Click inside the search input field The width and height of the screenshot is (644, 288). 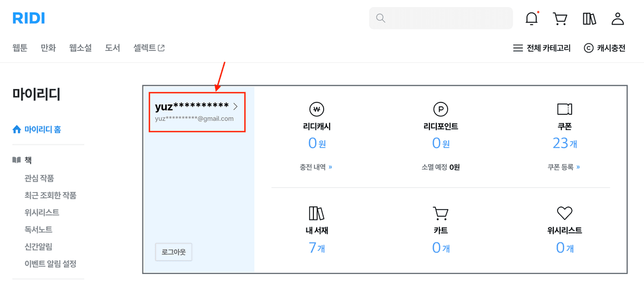pyautogui.click(x=441, y=18)
